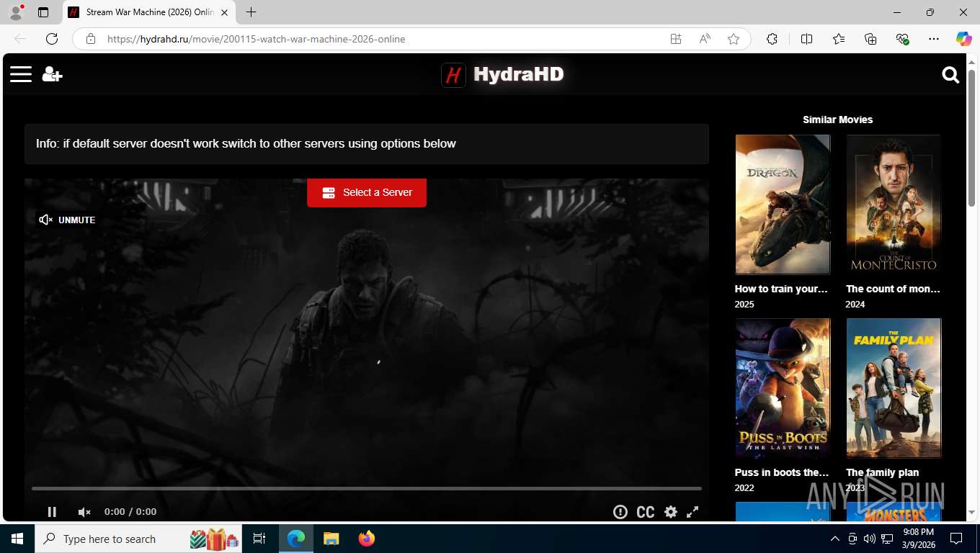Open the tab actions menu icon
The width and height of the screenshot is (980, 553).
43,12
